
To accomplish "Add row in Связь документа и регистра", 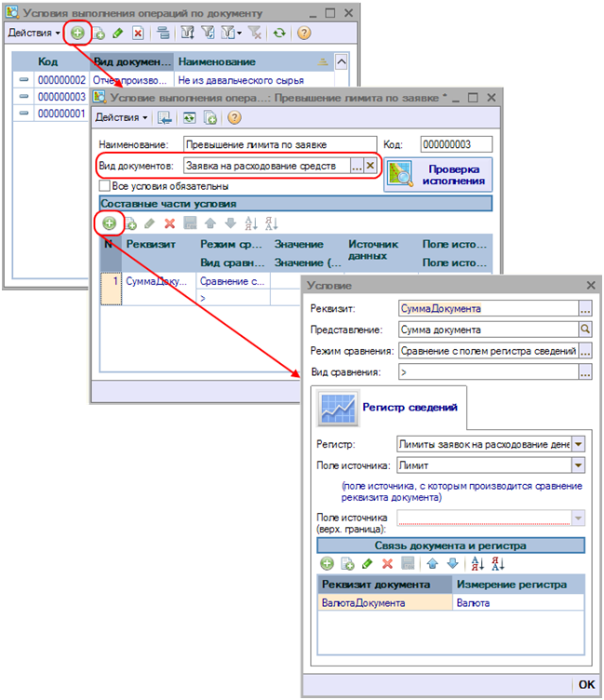I will [x=327, y=563].
